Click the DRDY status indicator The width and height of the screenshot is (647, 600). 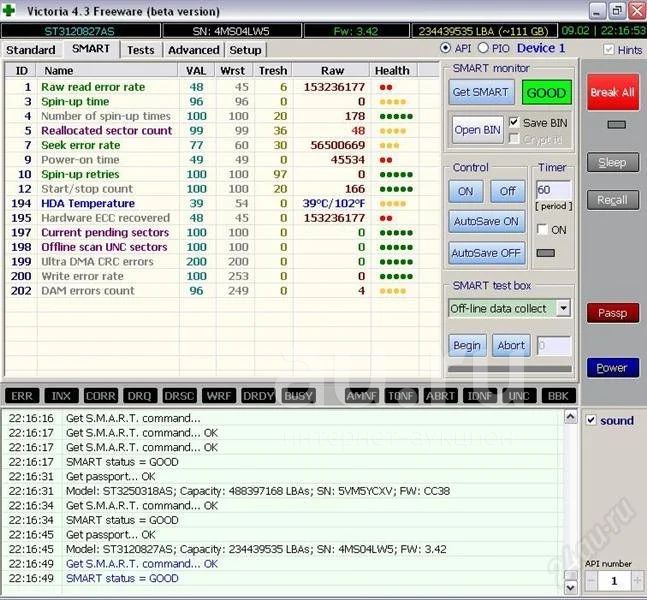tap(258, 396)
